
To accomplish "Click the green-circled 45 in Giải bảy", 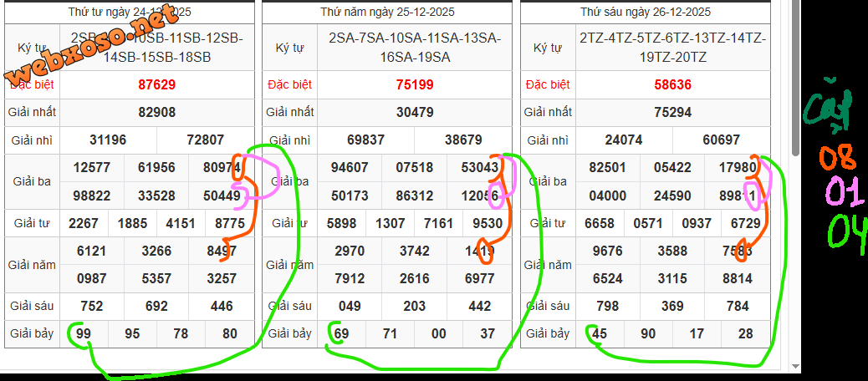I will point(600,333).
